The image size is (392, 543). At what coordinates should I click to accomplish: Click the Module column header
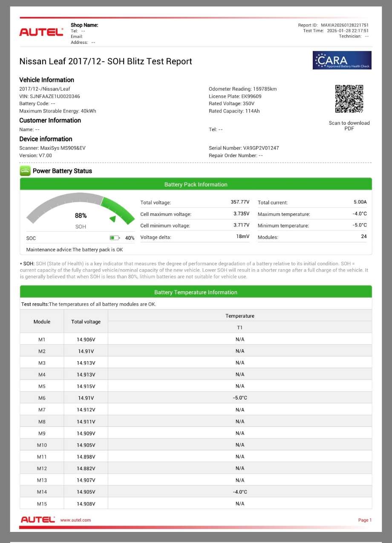pos(42,322)
